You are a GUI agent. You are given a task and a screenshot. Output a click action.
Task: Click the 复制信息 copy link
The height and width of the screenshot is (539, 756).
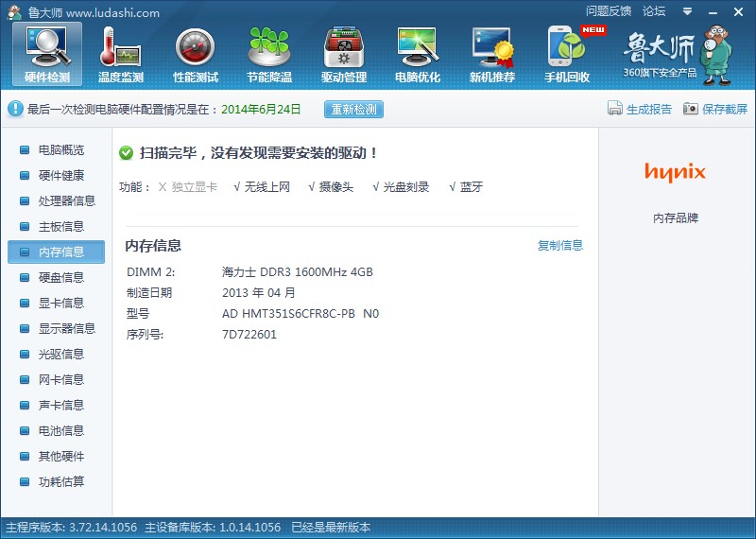(x=559, y=245)
